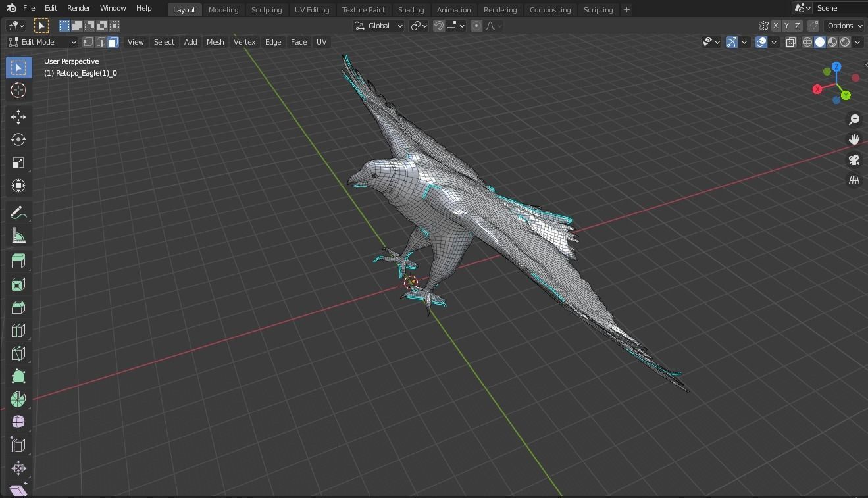Open snapping settings dropdown
Image resolution: width=868 pixels, height=498 pixels.
pyautogui.click(x=456, y=26)
